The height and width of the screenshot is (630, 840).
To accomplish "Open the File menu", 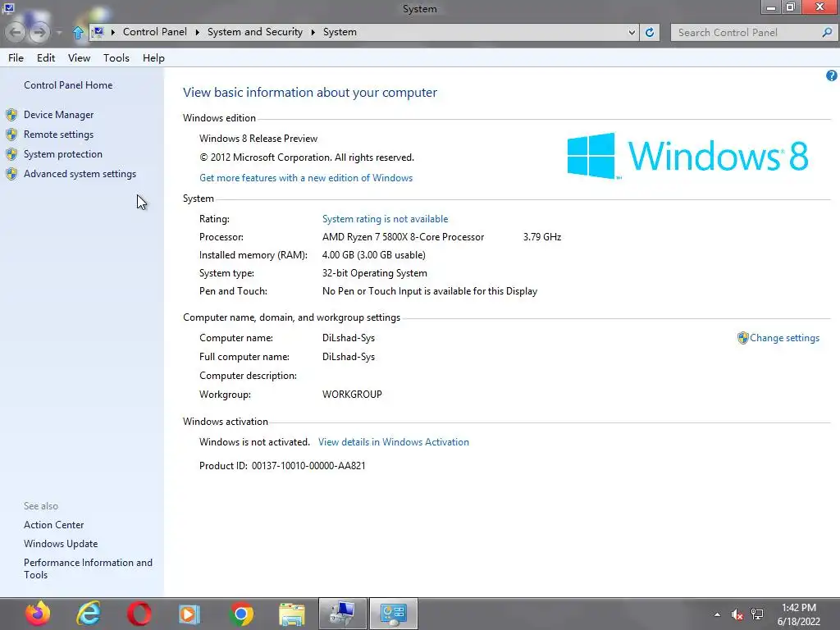I will (x=16, y=58).
